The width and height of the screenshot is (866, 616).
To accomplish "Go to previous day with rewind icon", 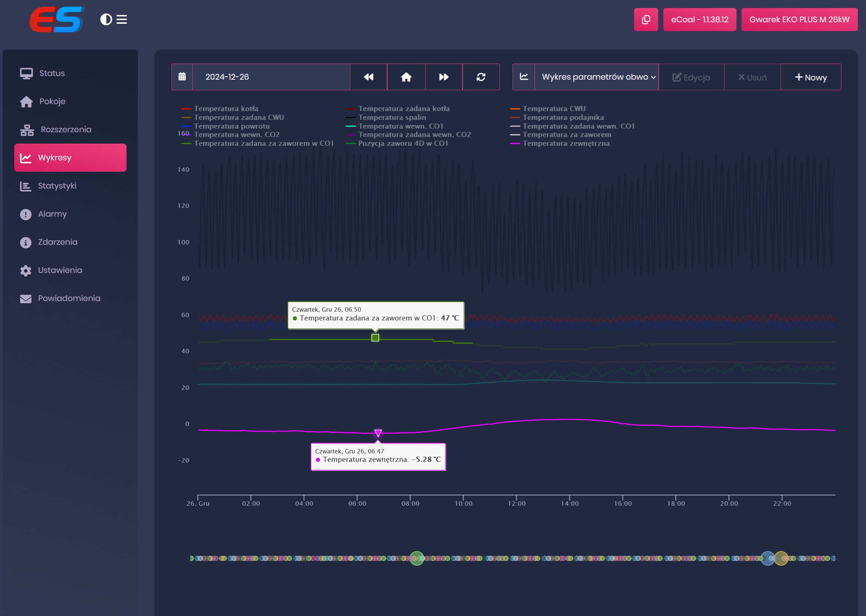I will [368, 77].
